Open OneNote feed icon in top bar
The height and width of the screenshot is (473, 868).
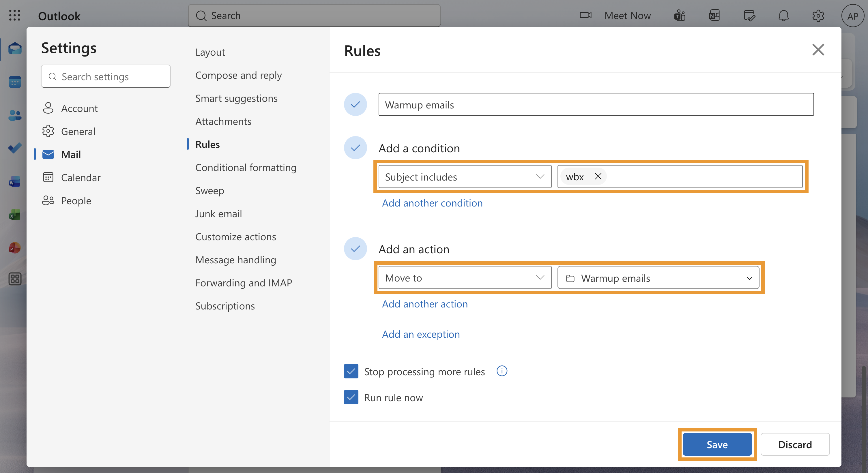[x=714, y=16]
